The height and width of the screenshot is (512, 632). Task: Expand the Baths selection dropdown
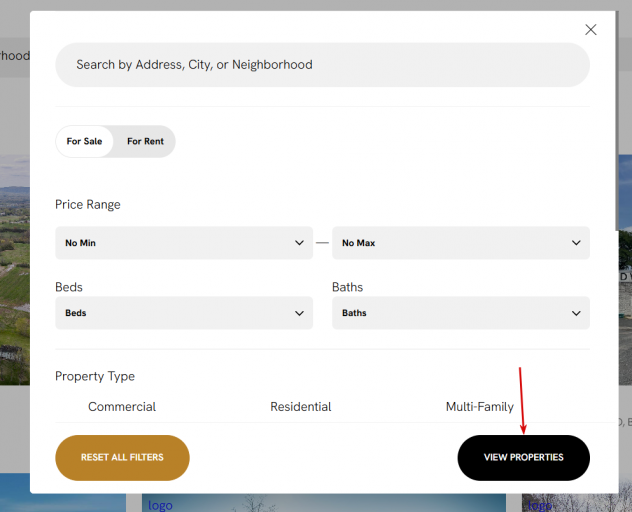(461, 313)
